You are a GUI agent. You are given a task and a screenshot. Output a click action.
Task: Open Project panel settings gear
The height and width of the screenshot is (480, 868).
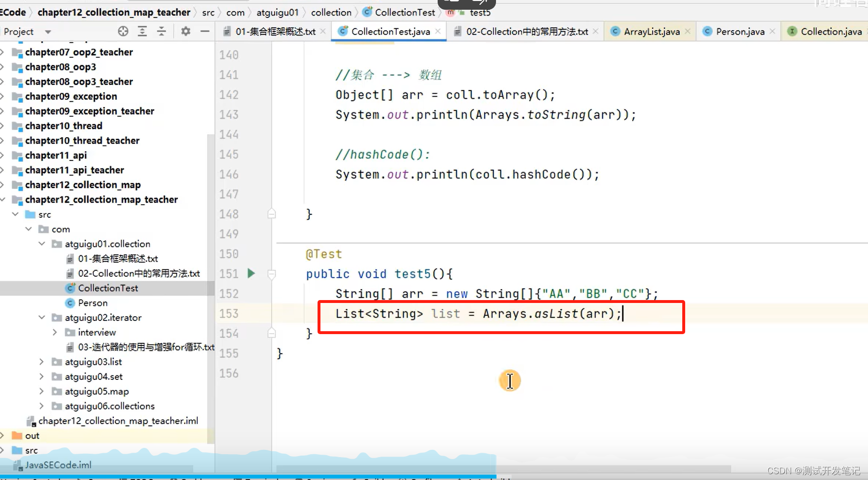click(186, 32)
